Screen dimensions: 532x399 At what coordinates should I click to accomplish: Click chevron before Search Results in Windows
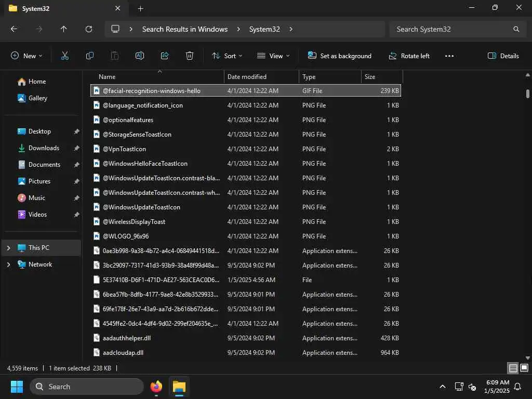coord(130,29)
